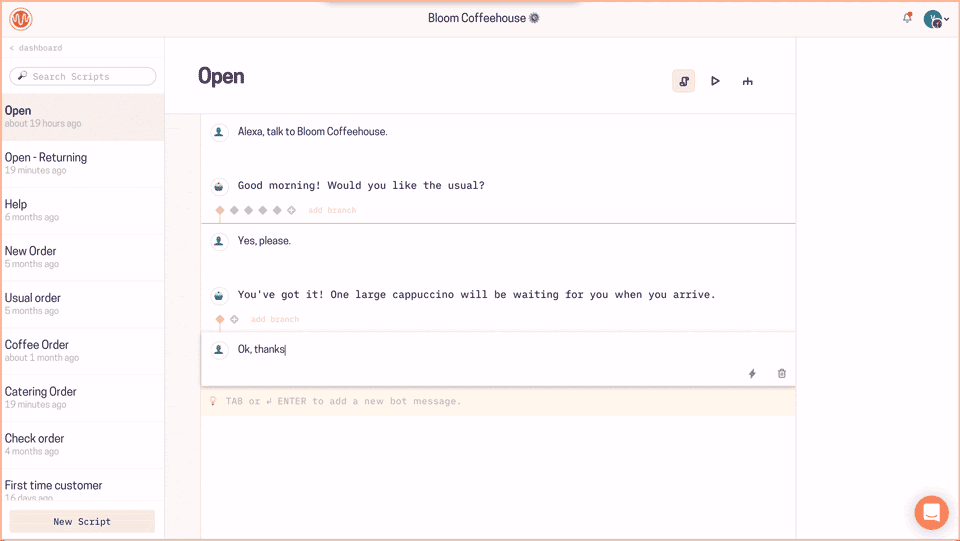Click bot avatar beside 'You've got it!' message
Image resolution: width=960 pixels, height=541 pixels.
[219, 296]
